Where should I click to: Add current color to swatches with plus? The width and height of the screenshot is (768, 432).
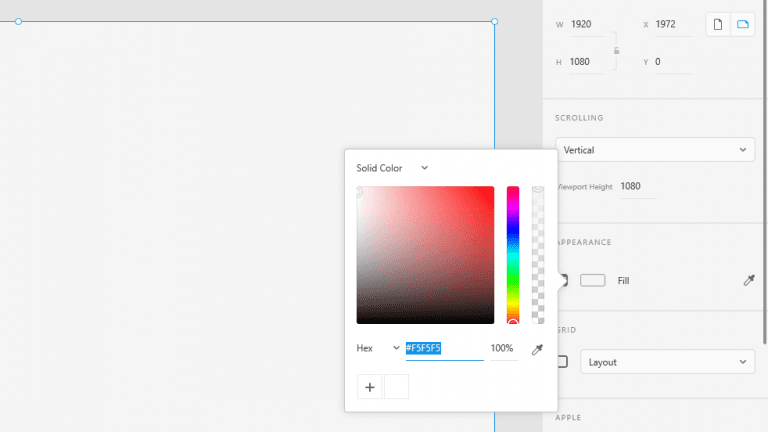(370, 387)
